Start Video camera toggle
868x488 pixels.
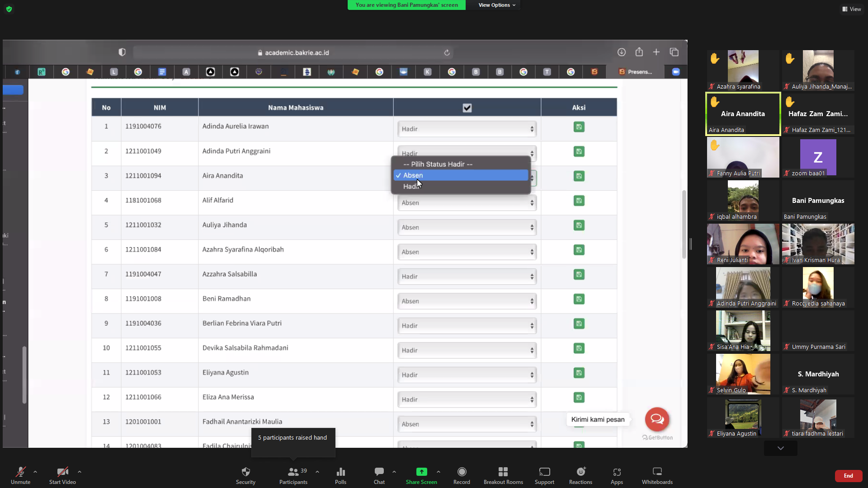click(x=62, y=475)
